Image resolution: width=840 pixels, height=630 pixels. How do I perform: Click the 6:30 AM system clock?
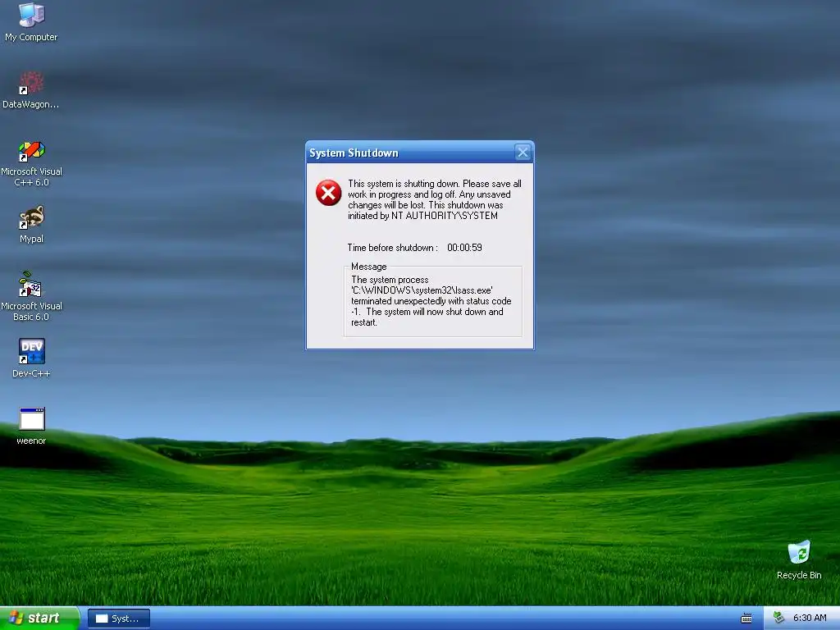[x=810, y=619]
